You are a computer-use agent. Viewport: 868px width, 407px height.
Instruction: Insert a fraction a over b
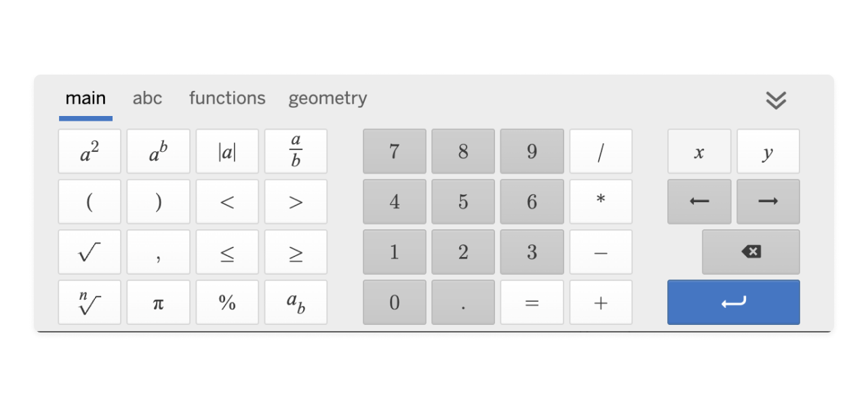pos(296,151)
